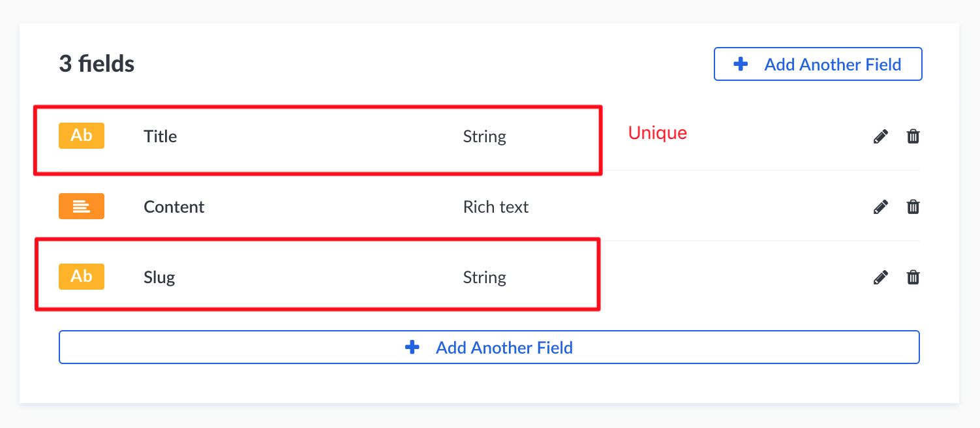The width and height of the screenshot is (980, 428).
Task: Click the String type label on the Slug row
Action: tap(484, 277)
